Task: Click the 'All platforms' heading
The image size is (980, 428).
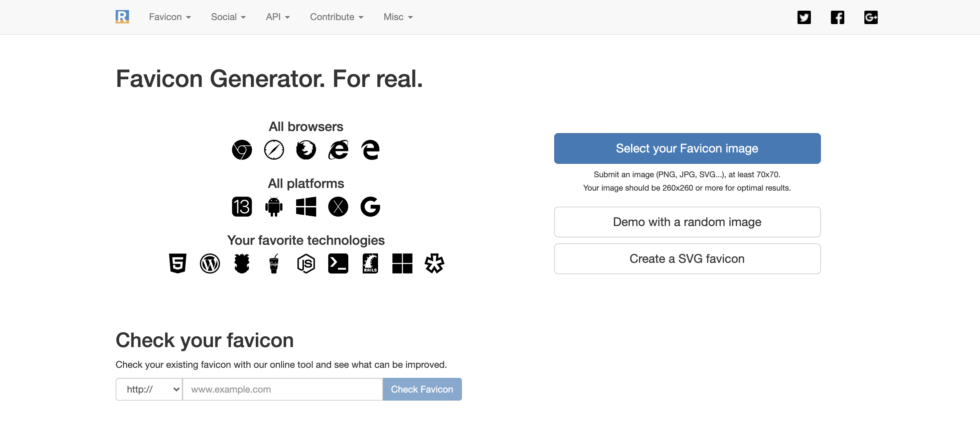Action: [306, 183]
